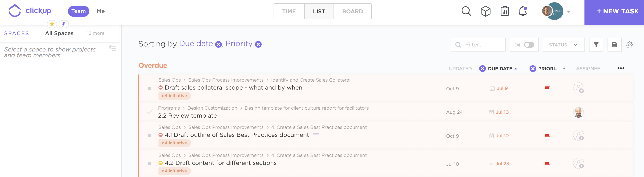
Task: Select checkbox for Draft sales collateral scope task
Action: coord(149,88)
